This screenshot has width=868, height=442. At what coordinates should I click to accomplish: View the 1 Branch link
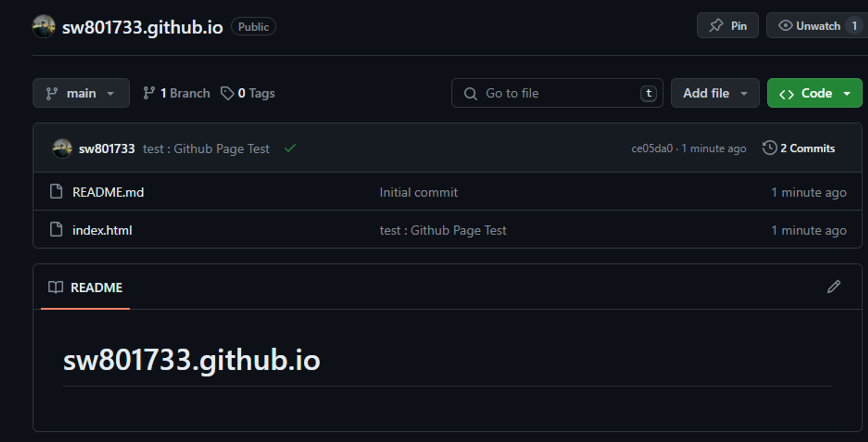tap(177, 93)
